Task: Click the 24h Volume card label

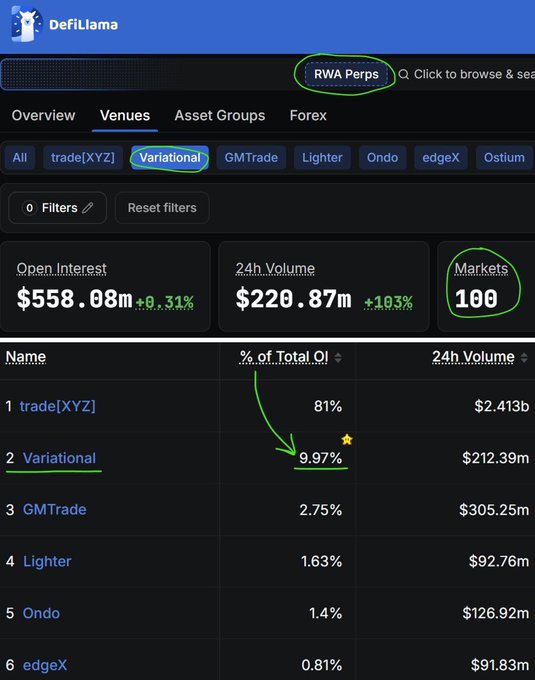Action: 275,269
